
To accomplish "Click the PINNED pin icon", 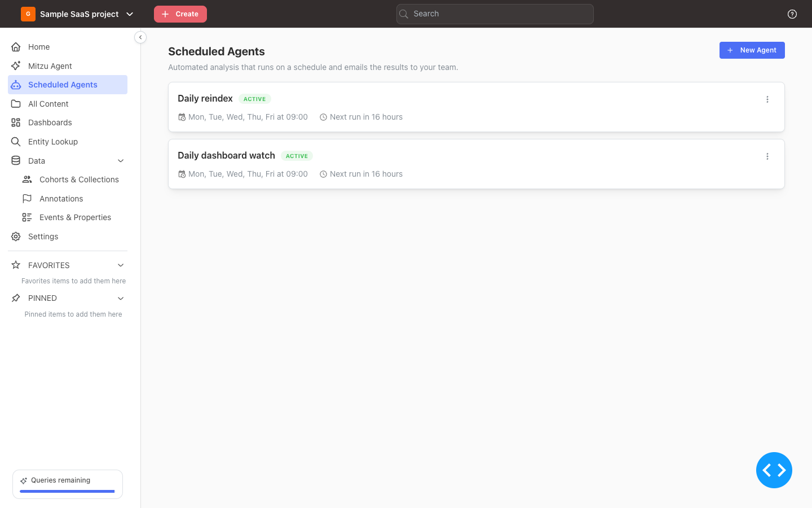I will pos(16,298).
